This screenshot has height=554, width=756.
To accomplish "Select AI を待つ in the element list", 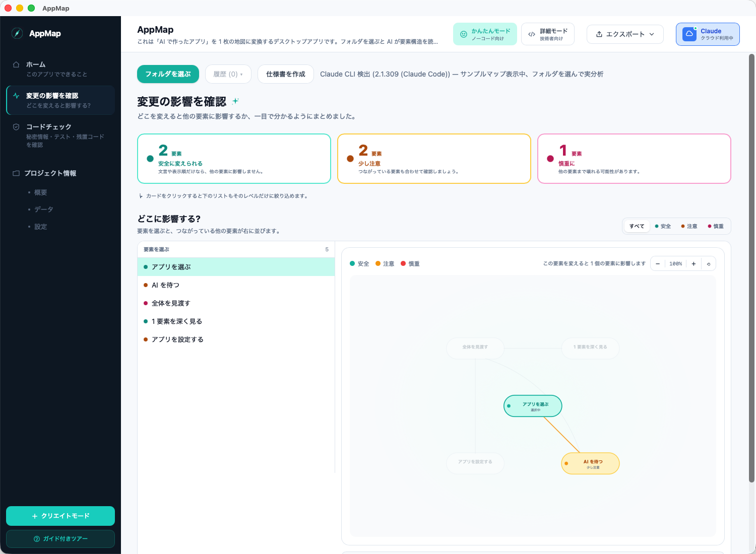I will point(236,285).
